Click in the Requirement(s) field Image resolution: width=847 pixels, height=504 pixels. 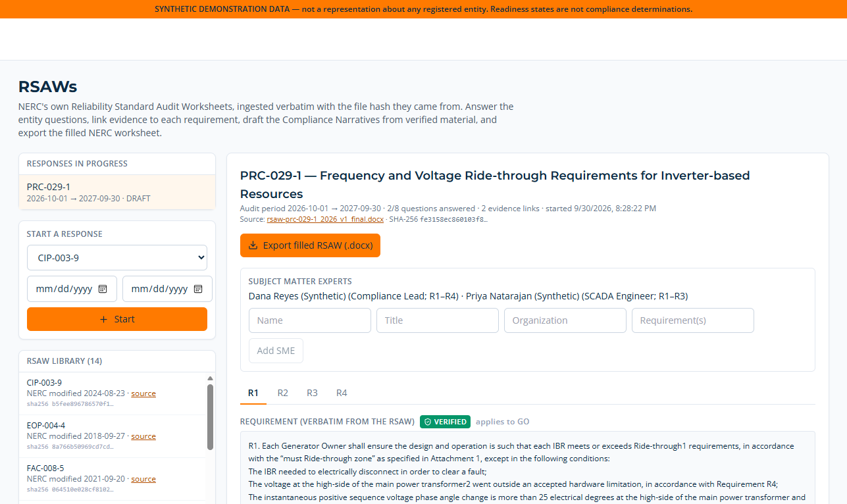click(693, 320)
